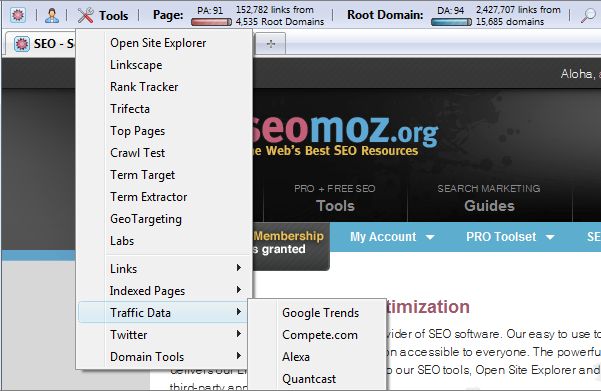Image resolution: width=601 pixels, height=391 pixels.
Task: Click the Membership granted badge
Action: [x=291, y=246]
